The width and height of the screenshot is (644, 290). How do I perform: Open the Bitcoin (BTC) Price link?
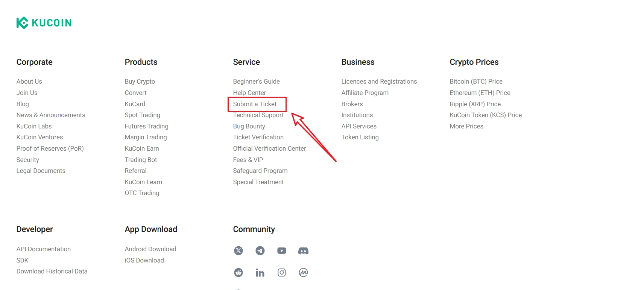coord(476,82)
